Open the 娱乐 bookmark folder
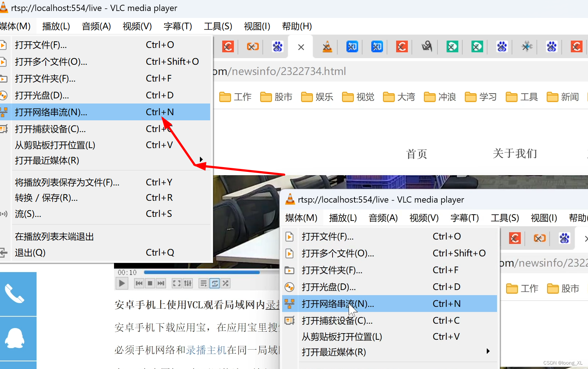 (318, 97)
